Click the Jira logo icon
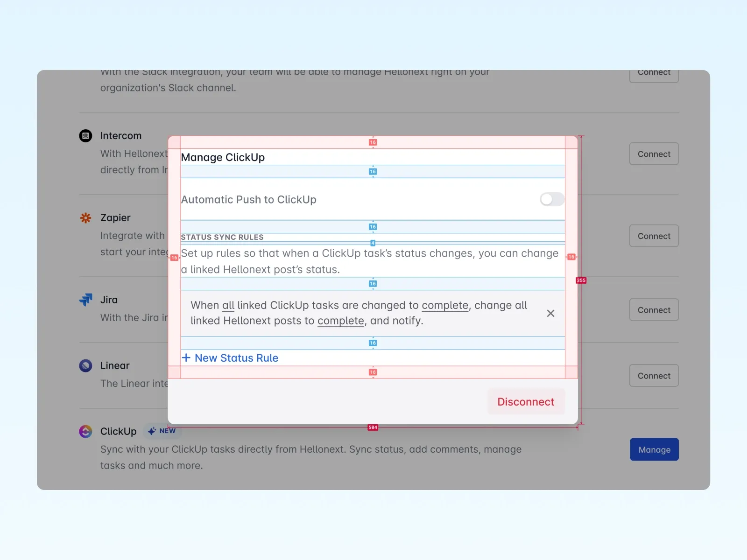Viewport: 747px width, 560px height. point(85,300)
